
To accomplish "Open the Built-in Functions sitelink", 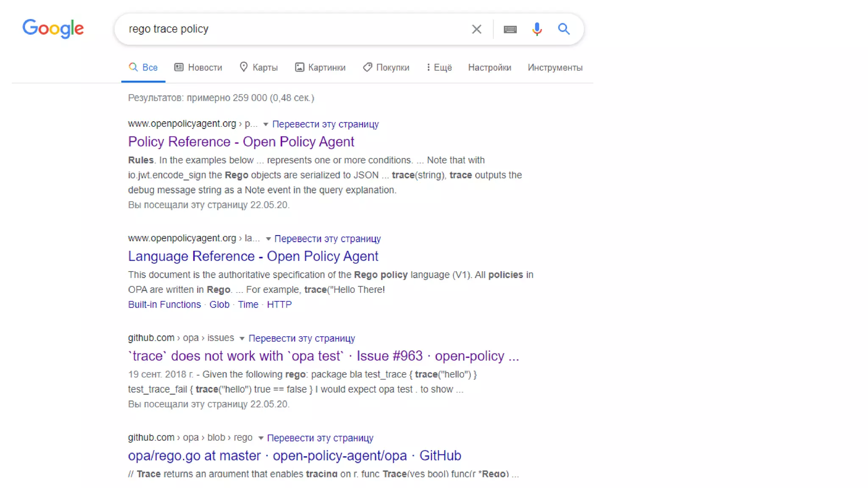I will 164,305.
